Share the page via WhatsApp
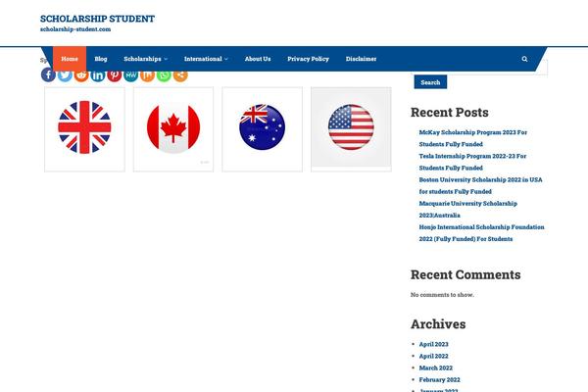 [x=164, y=76]
